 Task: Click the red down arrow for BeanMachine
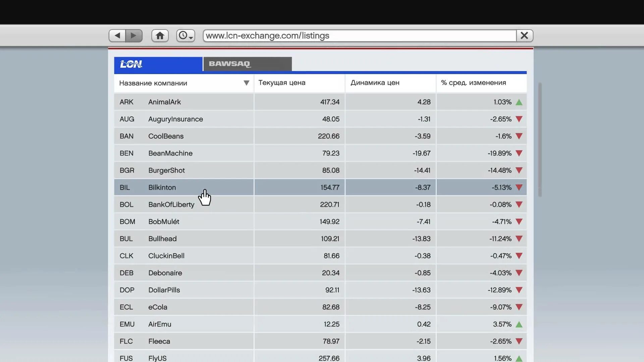tap(519, 153)
